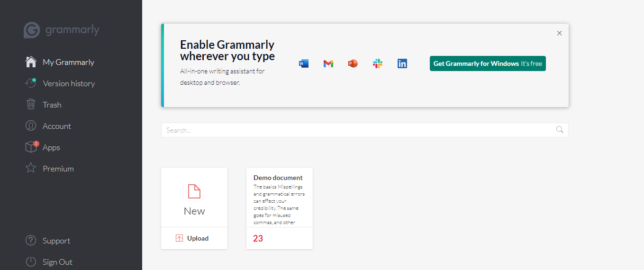Click the LinkedIn icon in banner
The image size is (644, 270).
[x=402, y=63]
